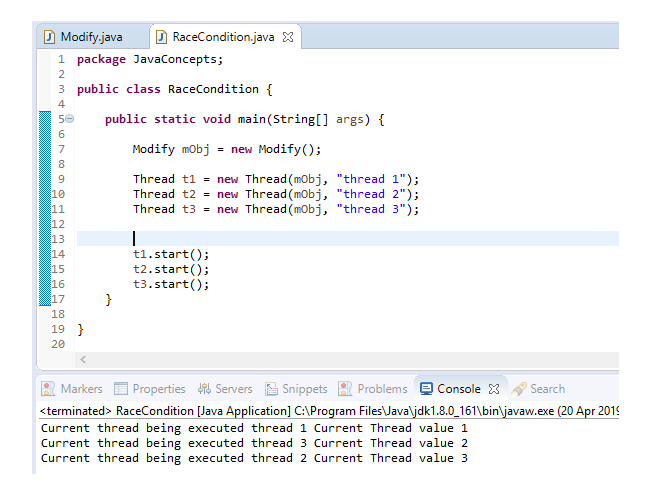The image size is (664, 487).
Task: Select the RaceCondition.java editor tab
Action: coord(223,37)
